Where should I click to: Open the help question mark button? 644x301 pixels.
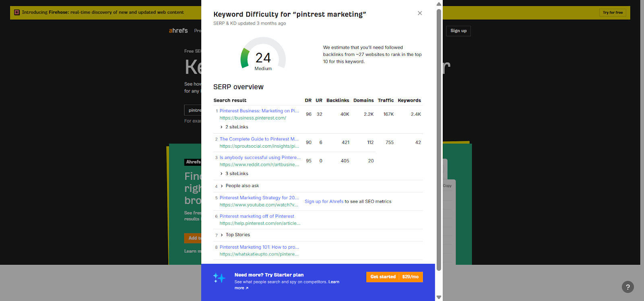[x=628, y=287]
